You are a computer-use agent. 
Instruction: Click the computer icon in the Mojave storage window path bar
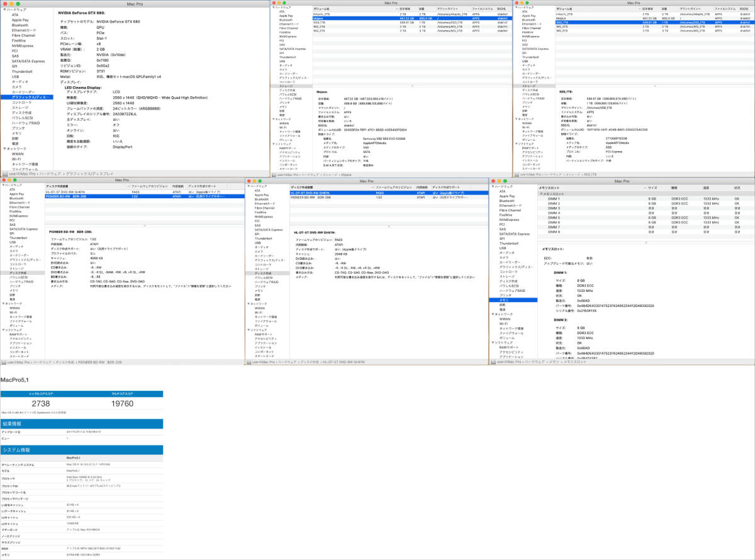(274, 174)
